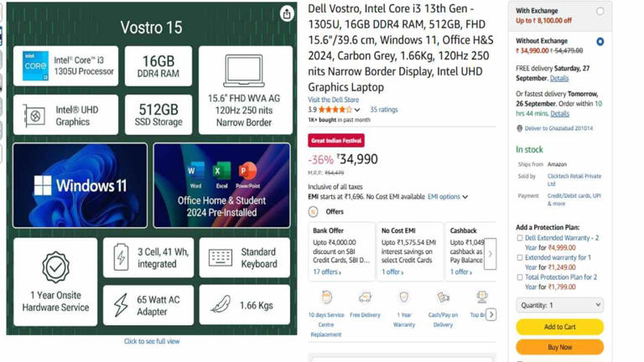
Task: Open the Visit the Dell Store link
Action: pos(333,100)
